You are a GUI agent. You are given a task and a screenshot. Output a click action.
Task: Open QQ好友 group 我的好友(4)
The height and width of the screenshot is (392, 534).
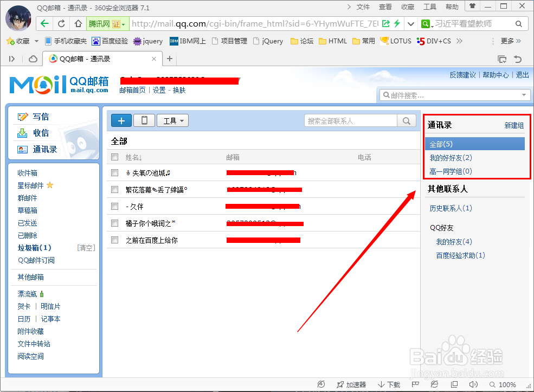454,242
